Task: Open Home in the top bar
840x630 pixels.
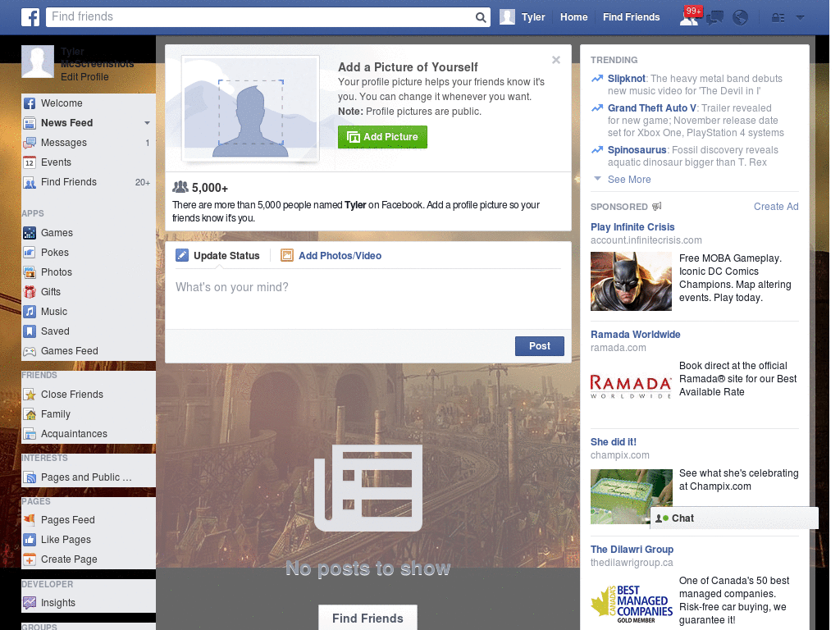Action: tap(573, 17)
